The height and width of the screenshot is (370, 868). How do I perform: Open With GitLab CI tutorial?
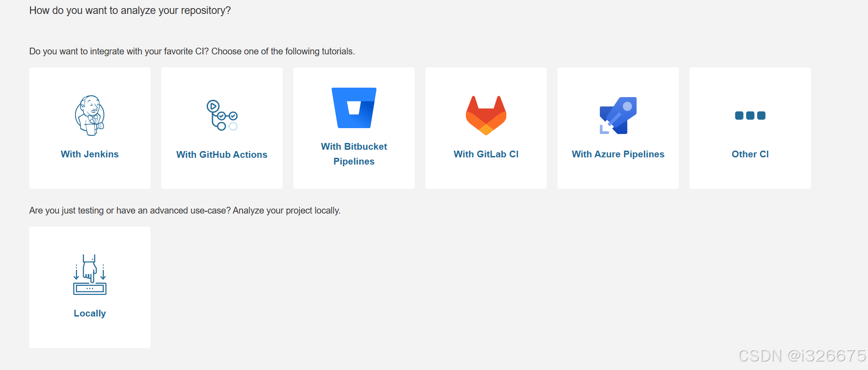pos(486,154)
